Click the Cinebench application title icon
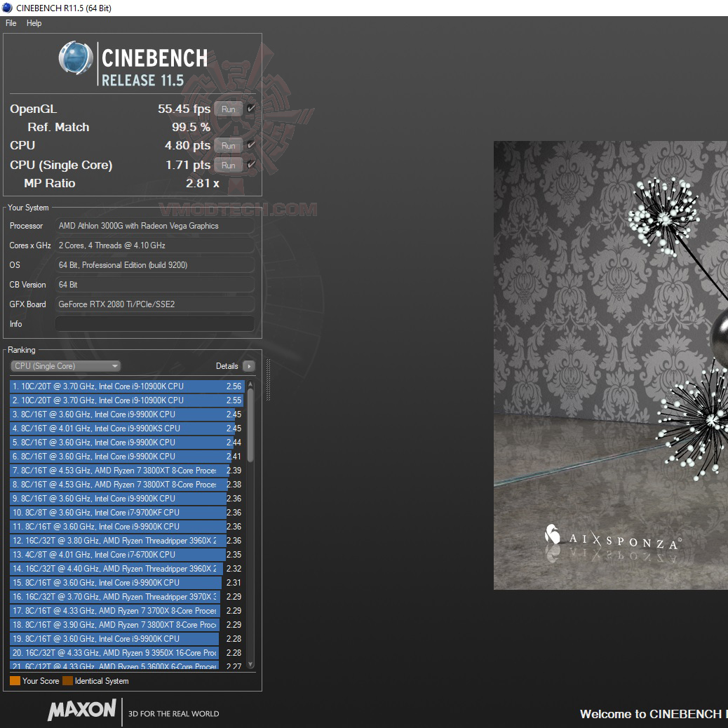728x728 pixels. coord(8,8)
